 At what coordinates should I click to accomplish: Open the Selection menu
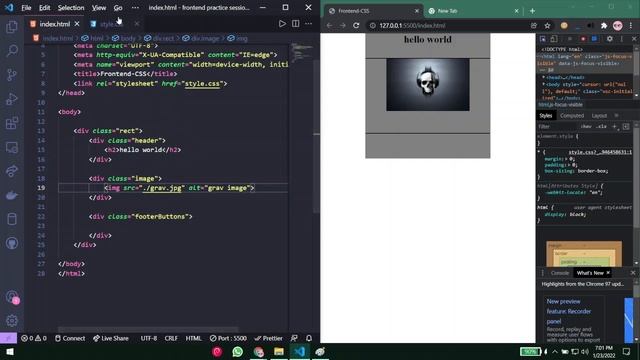tap(71, 8)
